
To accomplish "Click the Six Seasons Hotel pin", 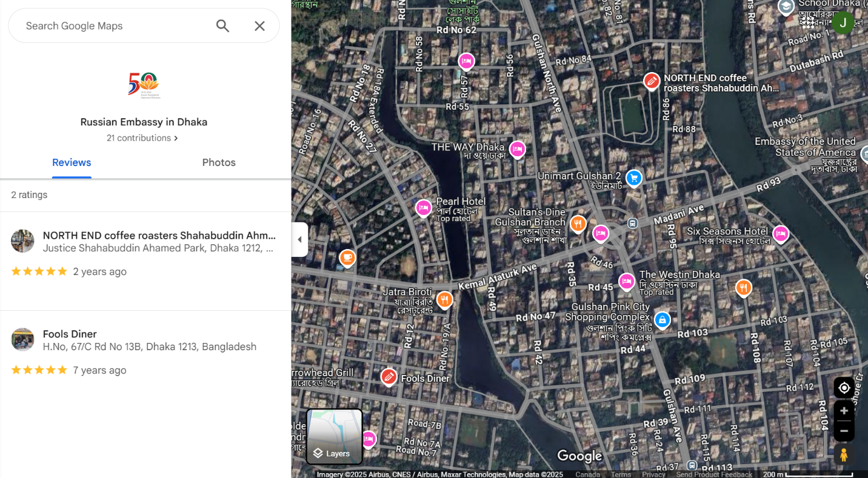I will tap(781, 234).
